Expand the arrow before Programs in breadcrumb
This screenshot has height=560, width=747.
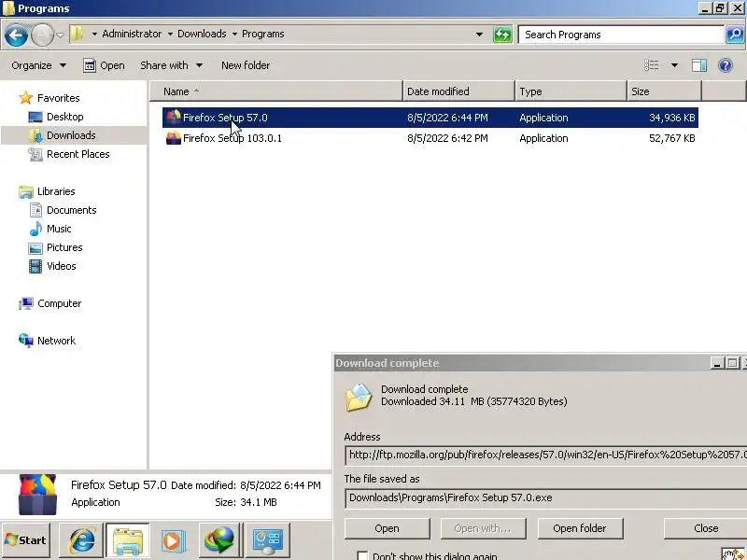coord(234,34)
